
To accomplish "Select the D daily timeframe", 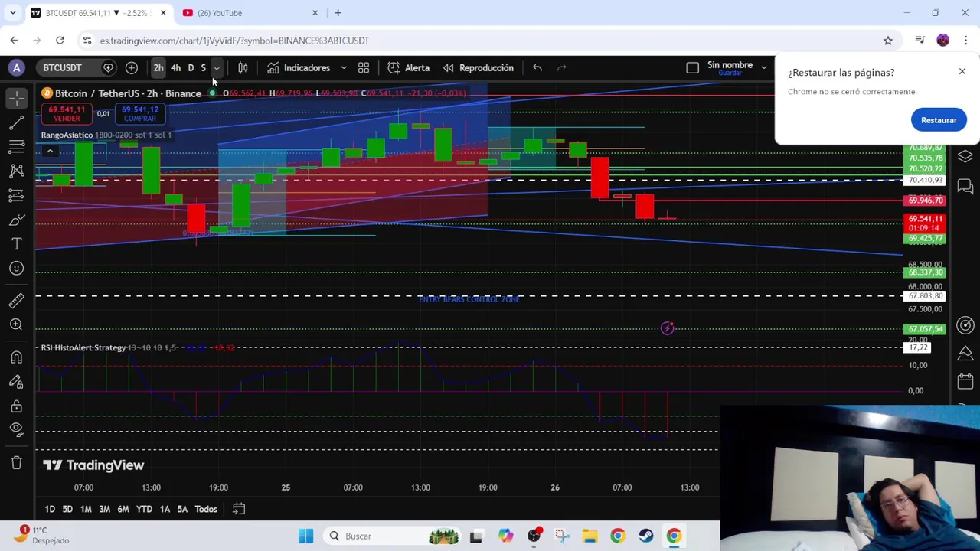I will coord(191,67).
